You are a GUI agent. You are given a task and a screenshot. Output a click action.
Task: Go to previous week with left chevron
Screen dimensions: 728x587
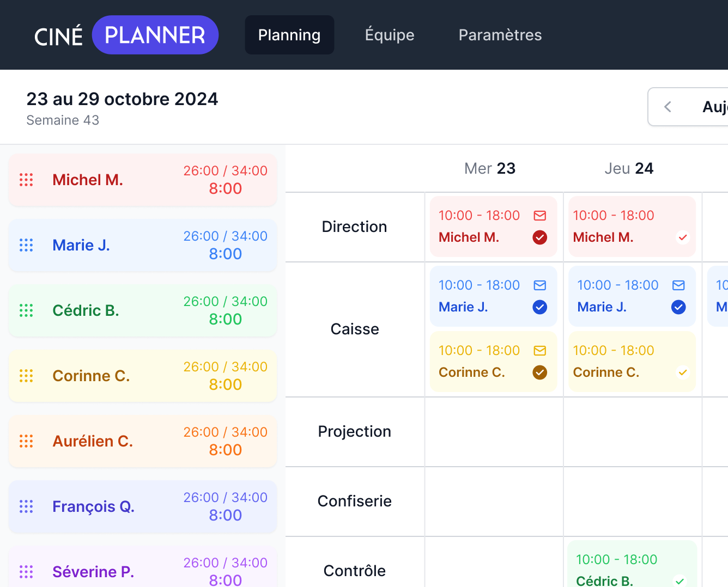click(668, 107)
